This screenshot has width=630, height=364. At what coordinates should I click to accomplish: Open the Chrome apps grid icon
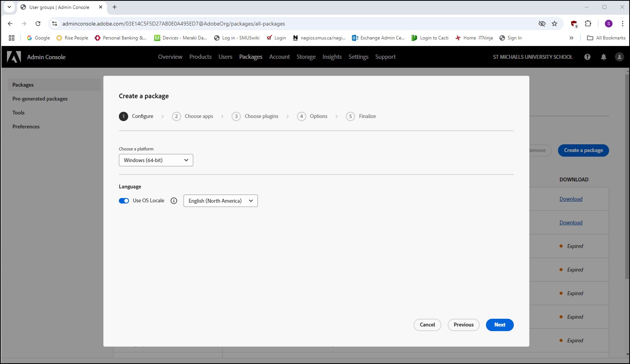(x=12, y=38)
